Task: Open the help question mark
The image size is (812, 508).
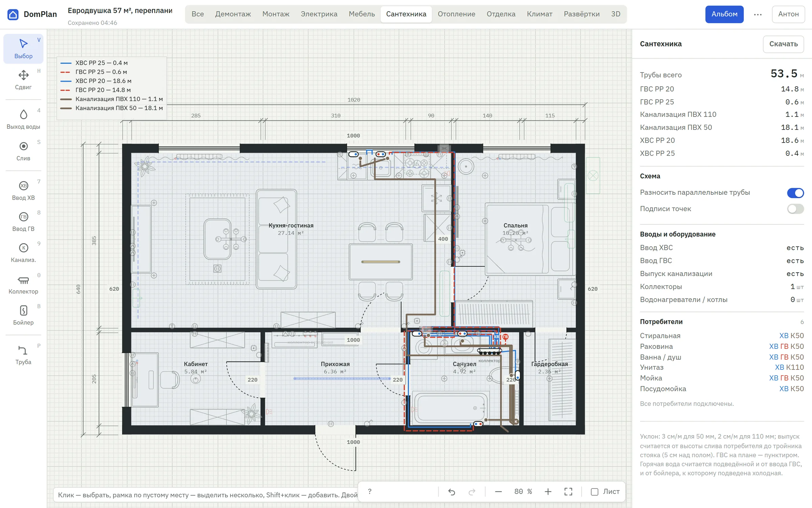Action: tap(370, 491)
